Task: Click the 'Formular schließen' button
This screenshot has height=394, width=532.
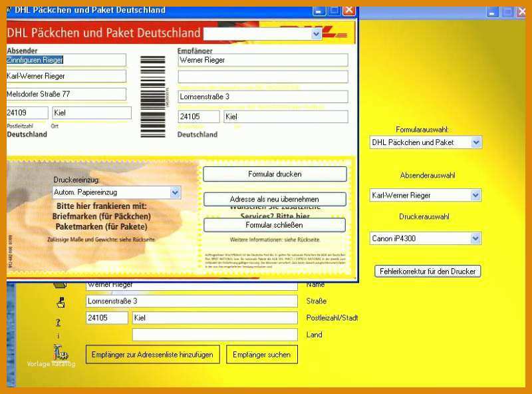Action: click(275, 225)
